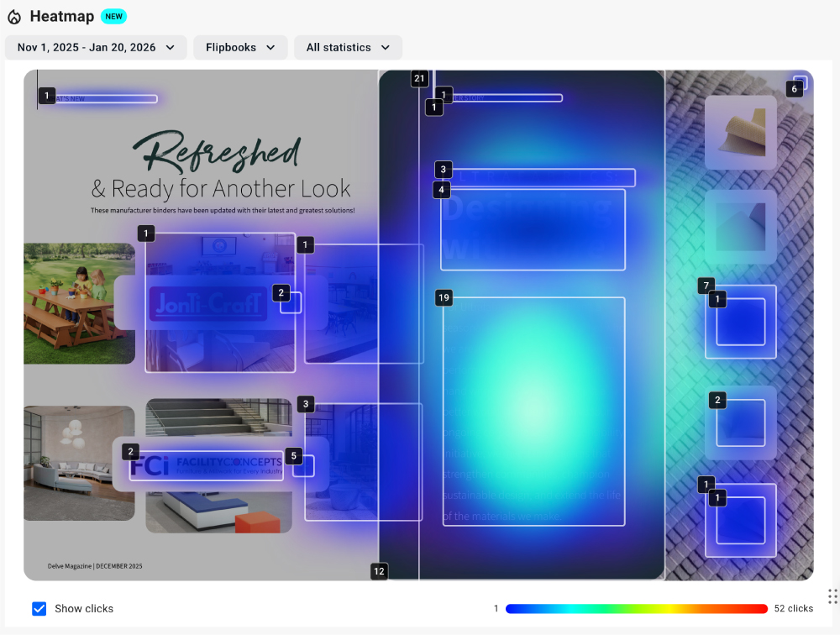Select the 7 clicks badge on the sidebar
This screenshot has height=635, width=840.
706,286
